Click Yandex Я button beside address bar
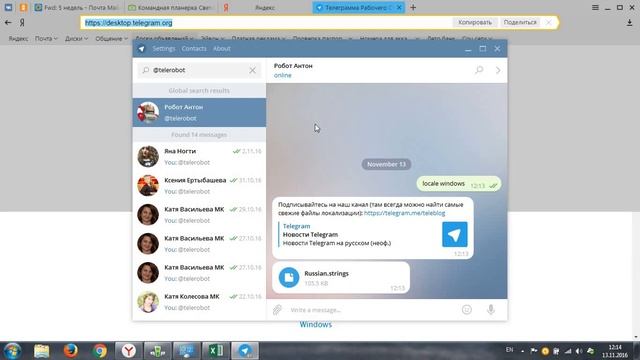The width and height of the screenshot is (640, 360). [22, 22]
